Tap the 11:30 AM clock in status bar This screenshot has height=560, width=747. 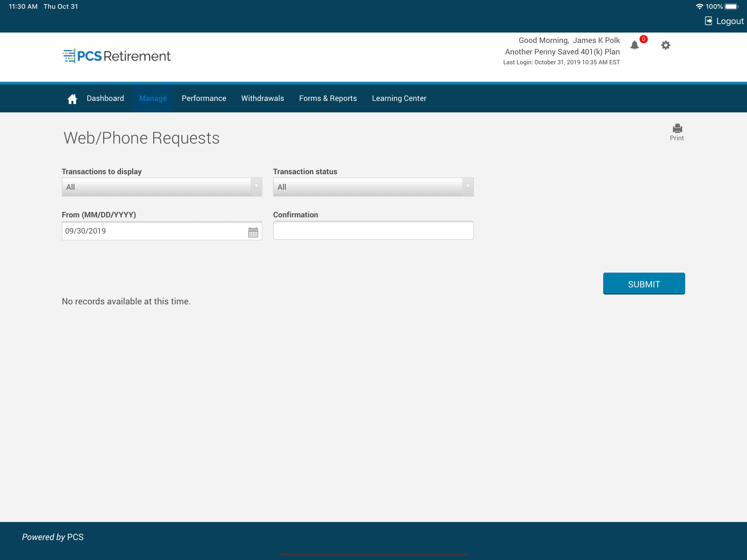[x=23, y=6]
